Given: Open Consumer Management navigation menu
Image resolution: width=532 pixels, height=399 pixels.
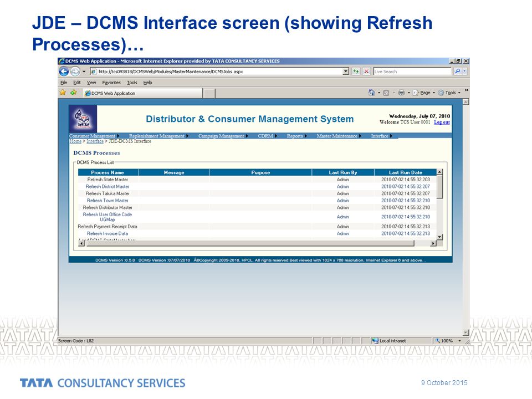Looking at the screenshot, I should (x=94, y=136).
